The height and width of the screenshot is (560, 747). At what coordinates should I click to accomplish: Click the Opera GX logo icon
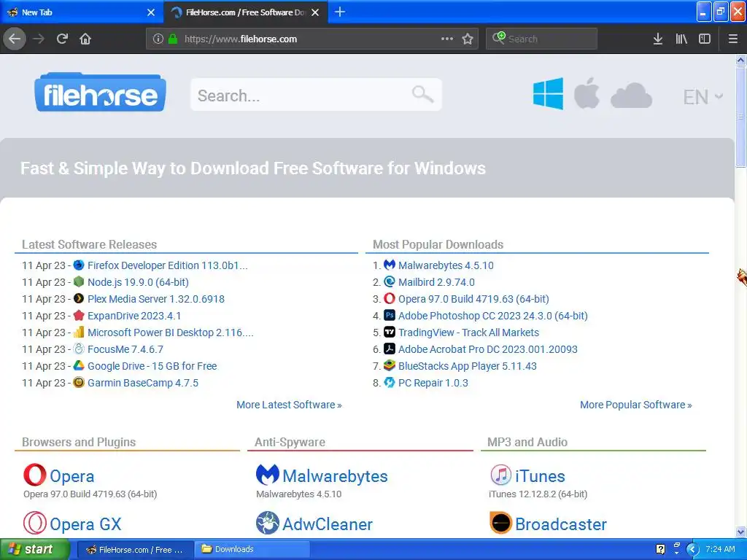[35, 523]
